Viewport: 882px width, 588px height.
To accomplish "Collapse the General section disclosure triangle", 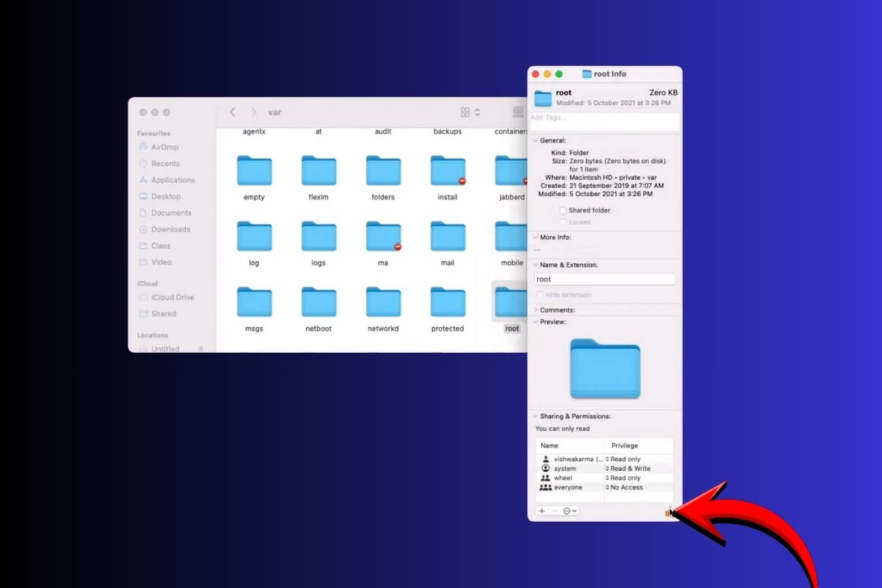I will point(536,140).
